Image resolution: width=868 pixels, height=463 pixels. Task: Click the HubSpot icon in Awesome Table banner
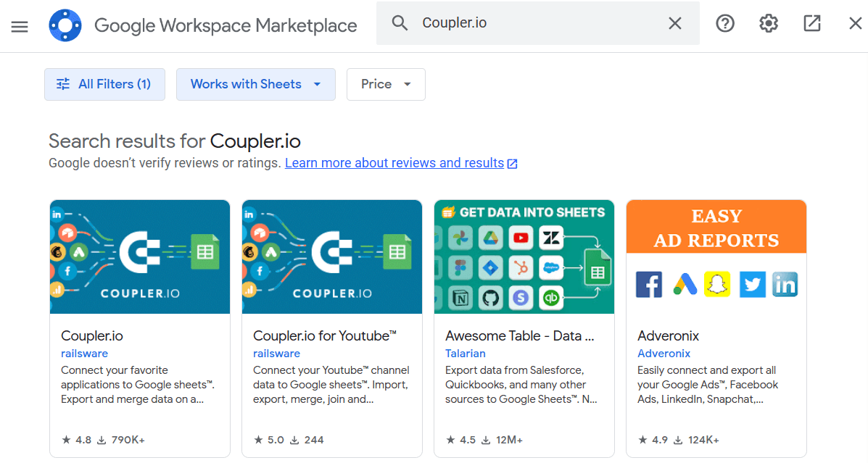(521, 268)
